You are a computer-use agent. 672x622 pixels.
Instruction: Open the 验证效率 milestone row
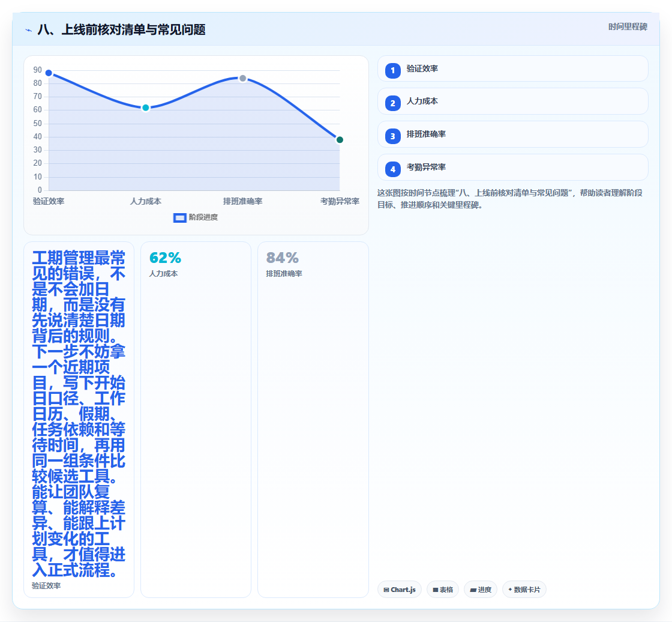512,68
